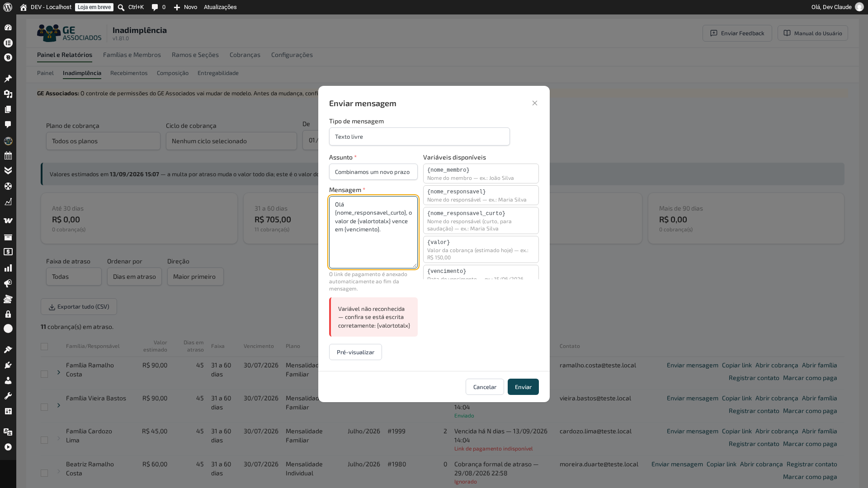Open Dashboard gauge icon in sidebar
Screen dimensions: 868x488
point(8,28)
